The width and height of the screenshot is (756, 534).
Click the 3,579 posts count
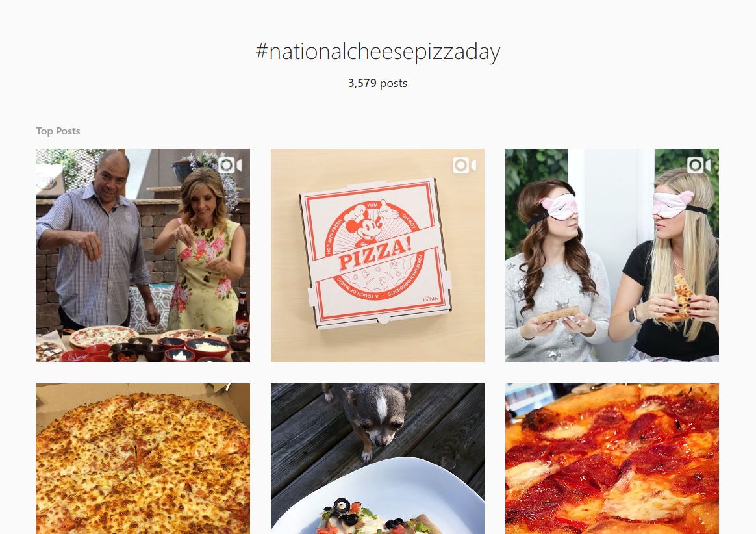(377, 83)
